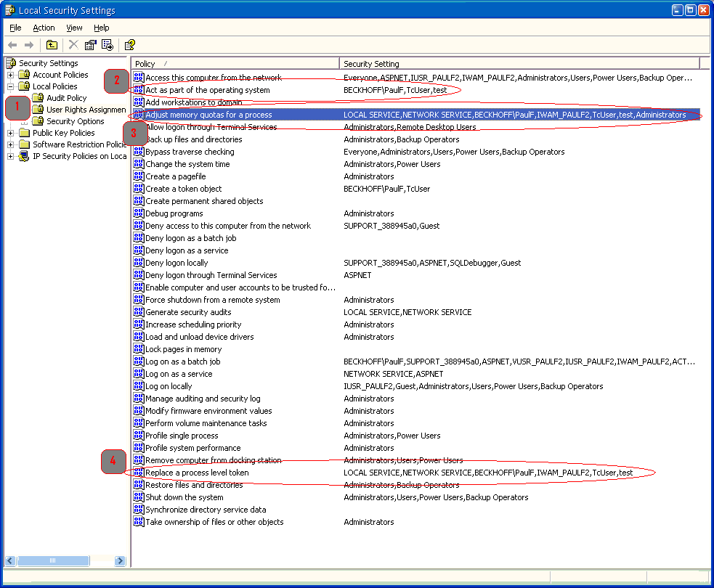Click the Public Key Policies folder icon
The image size is (714, 588).
pos(25,133)
